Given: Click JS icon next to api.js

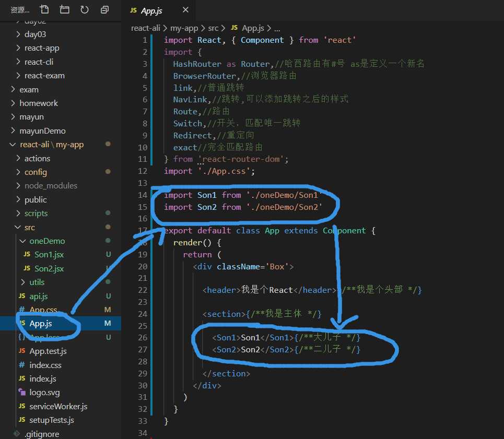Looking at the screenshot, I should (22, 296).
